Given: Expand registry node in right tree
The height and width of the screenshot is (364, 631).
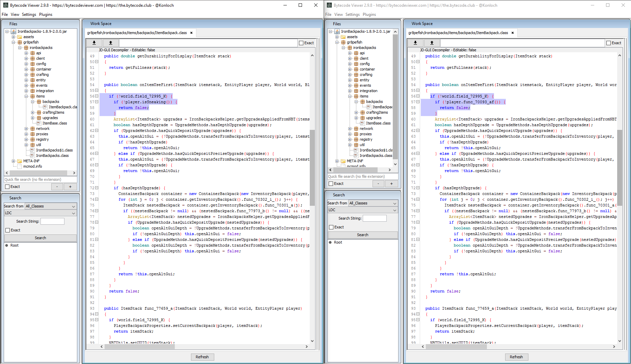Looking at the screenshot, I should (350, 139).
